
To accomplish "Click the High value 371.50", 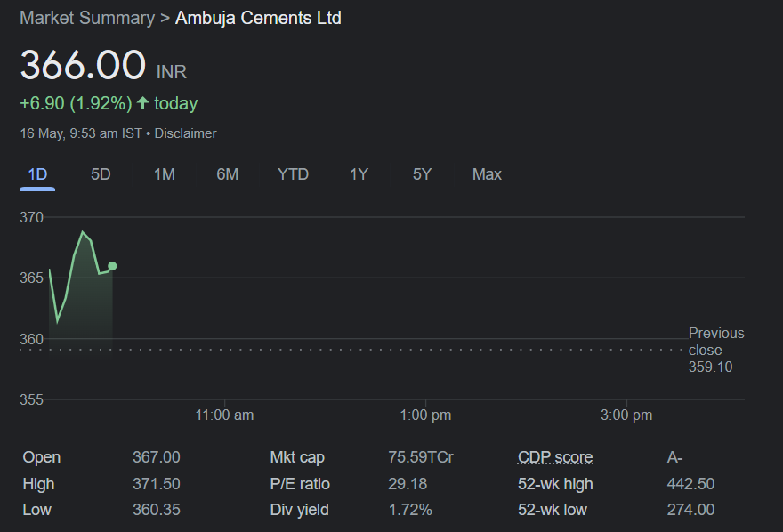I will click(x=157, y=484).
